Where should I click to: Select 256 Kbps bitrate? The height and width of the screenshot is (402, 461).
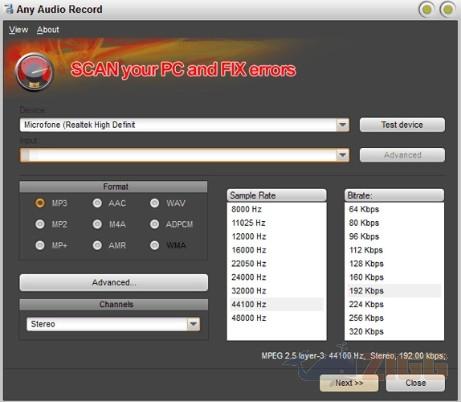click(394, 318)
